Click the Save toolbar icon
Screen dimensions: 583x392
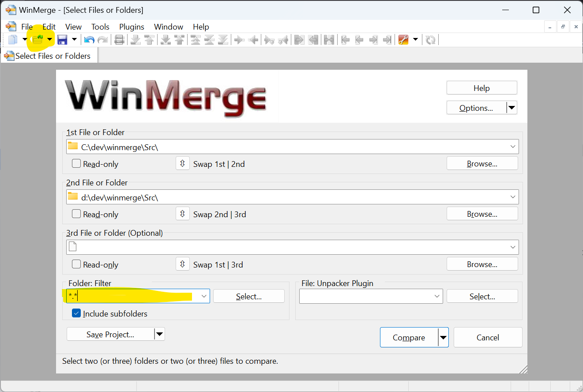[x=63, y=39]
